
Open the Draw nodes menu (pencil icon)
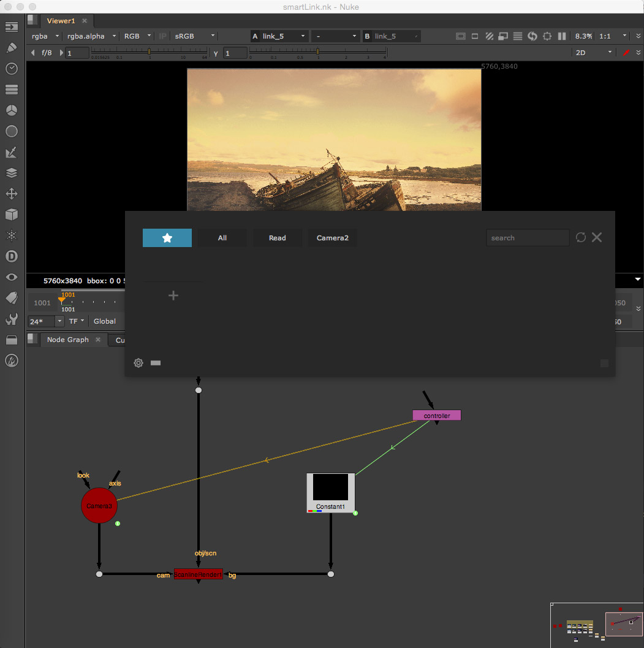(11, 48)
